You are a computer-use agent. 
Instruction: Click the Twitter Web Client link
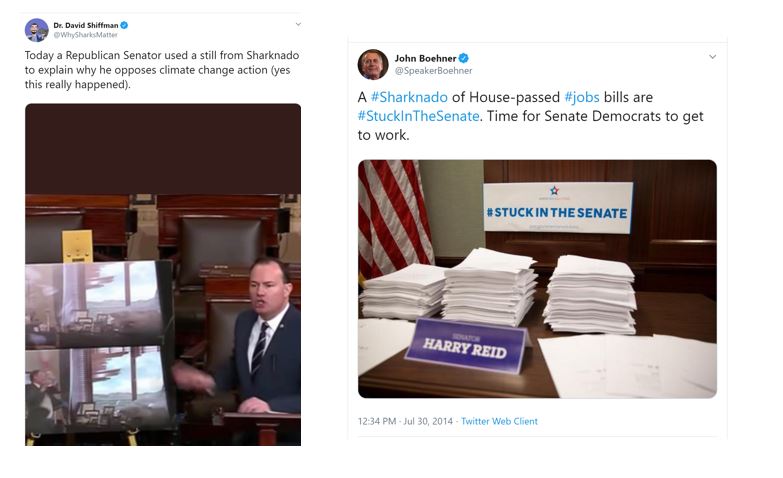tap(499, 421)
